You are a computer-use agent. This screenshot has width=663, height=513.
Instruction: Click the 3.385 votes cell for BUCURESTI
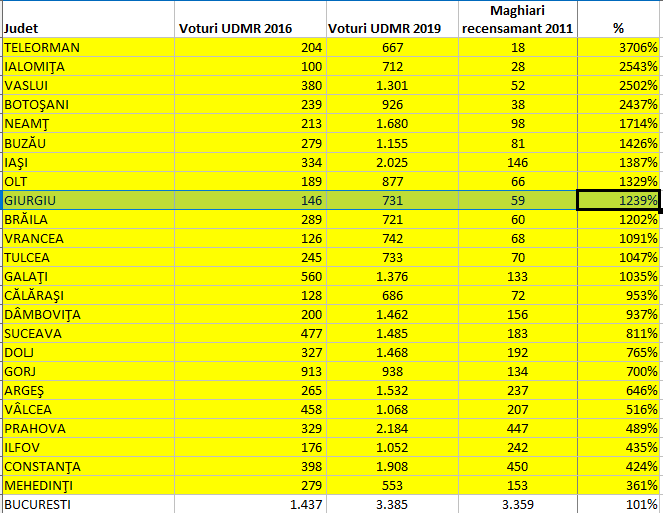click(x=392, y=504)
